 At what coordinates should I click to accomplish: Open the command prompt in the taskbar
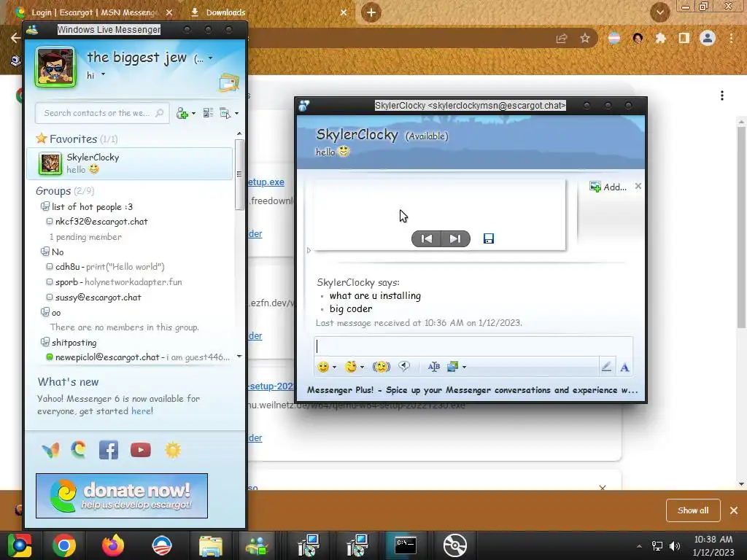coord(406,545)
